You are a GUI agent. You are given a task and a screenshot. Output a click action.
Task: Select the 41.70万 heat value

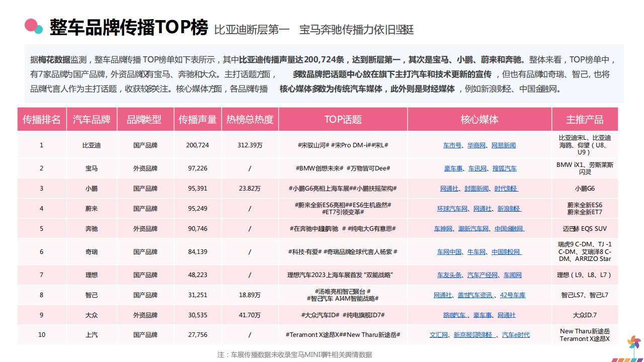point(250,315)
